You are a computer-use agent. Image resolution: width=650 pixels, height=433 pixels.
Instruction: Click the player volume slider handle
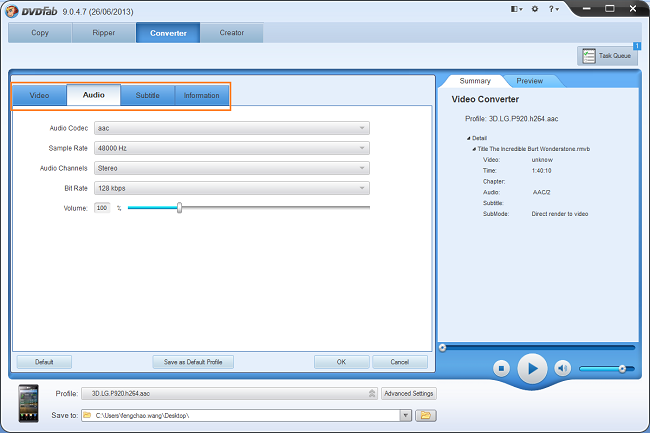coord(622,368)
